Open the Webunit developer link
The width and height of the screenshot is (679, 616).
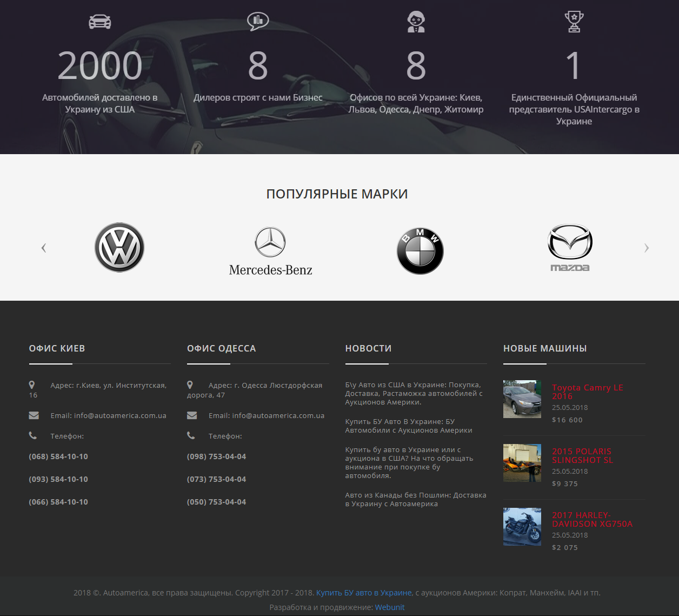point(390,607)
